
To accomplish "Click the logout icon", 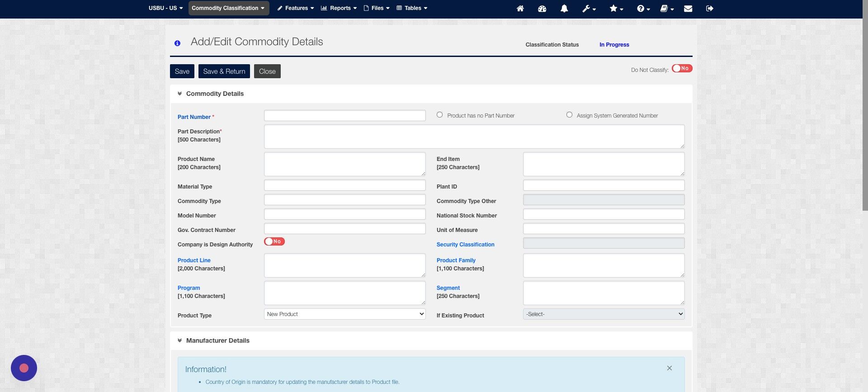I will (x=710, y=8).
